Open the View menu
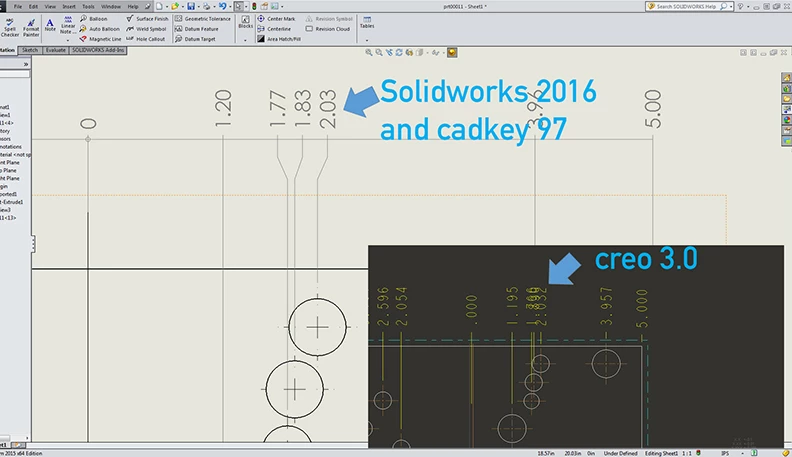792x457 pixels. 50,7
